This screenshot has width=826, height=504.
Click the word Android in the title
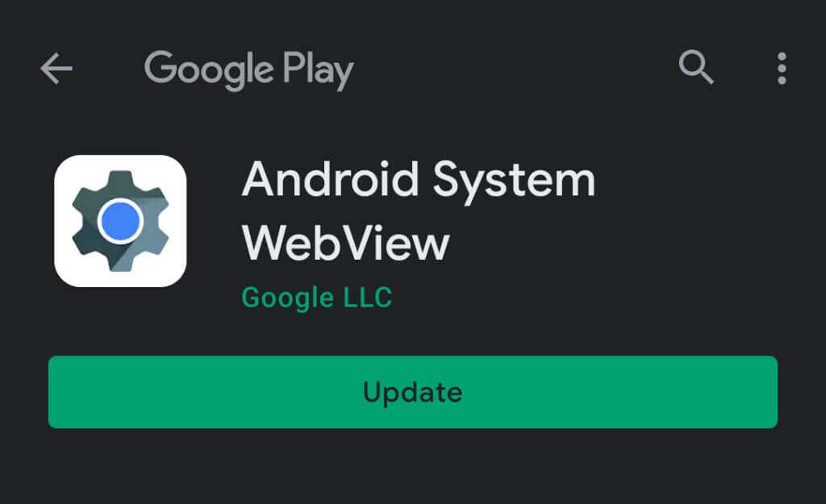[330, 180]
